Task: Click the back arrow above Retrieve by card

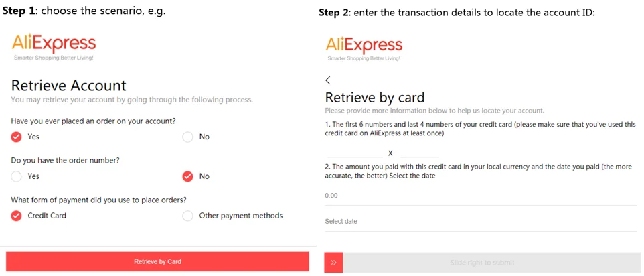Action: pyautogui.click(x=328, y=80)
